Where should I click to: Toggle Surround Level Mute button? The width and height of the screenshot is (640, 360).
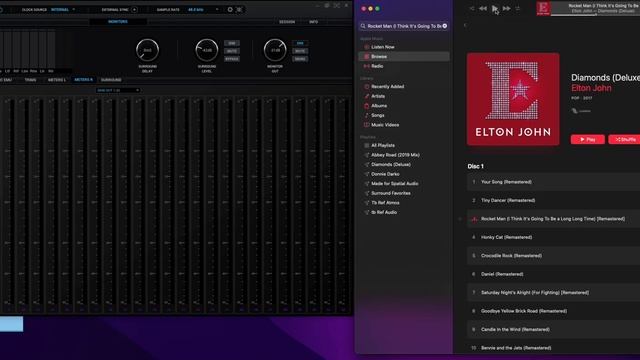(232, 51)
